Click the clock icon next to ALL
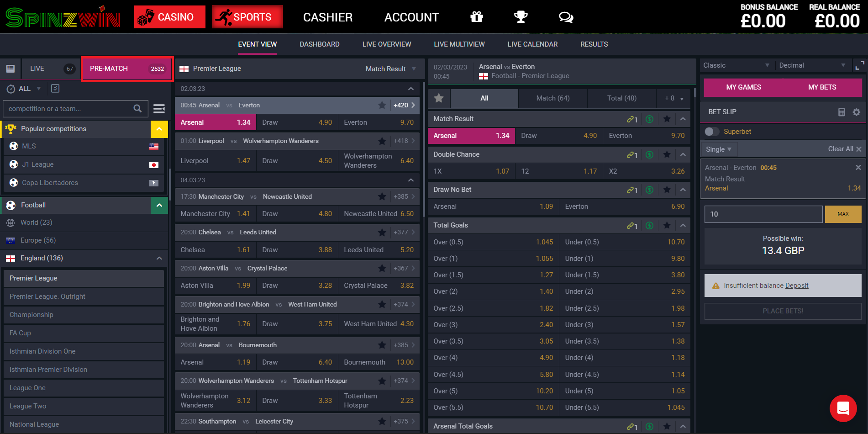This screenshot has height=434, width=868. [11, 89]
